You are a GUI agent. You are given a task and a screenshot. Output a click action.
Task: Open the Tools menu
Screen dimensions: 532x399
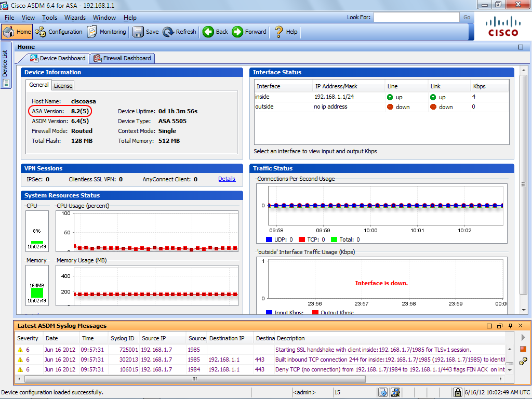pyautogui.click(x=49, y=18)
